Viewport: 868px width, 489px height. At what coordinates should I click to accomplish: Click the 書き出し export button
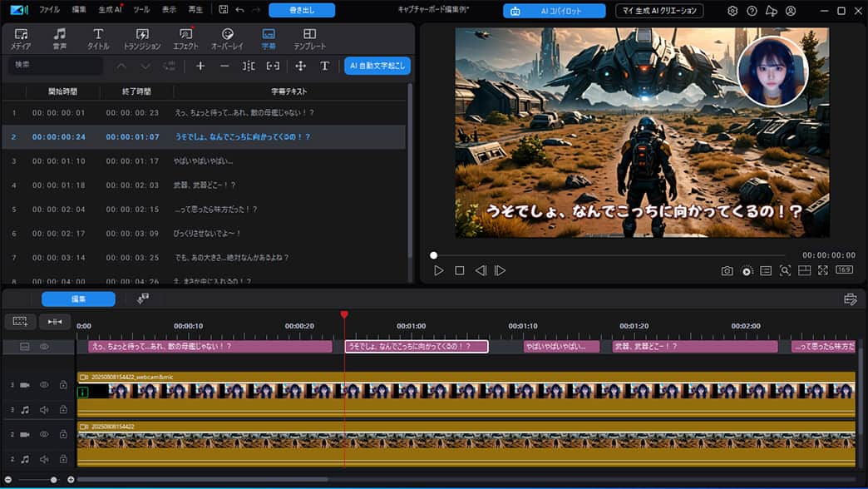point(300,10)
